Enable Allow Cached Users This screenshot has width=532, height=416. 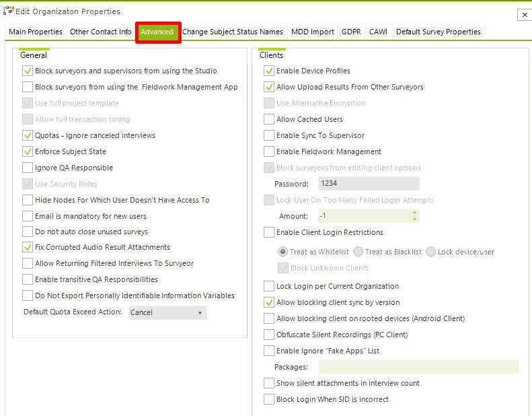(x=269, y=119)
